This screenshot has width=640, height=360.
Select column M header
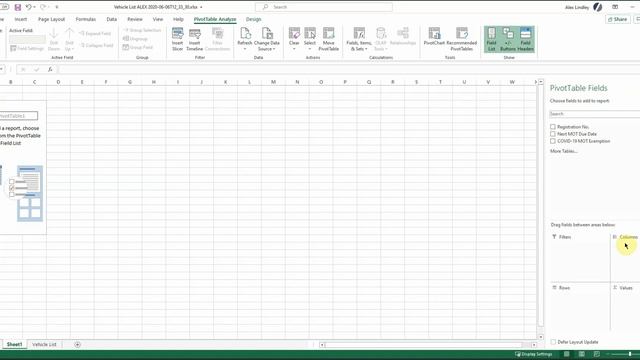point(273,82)
